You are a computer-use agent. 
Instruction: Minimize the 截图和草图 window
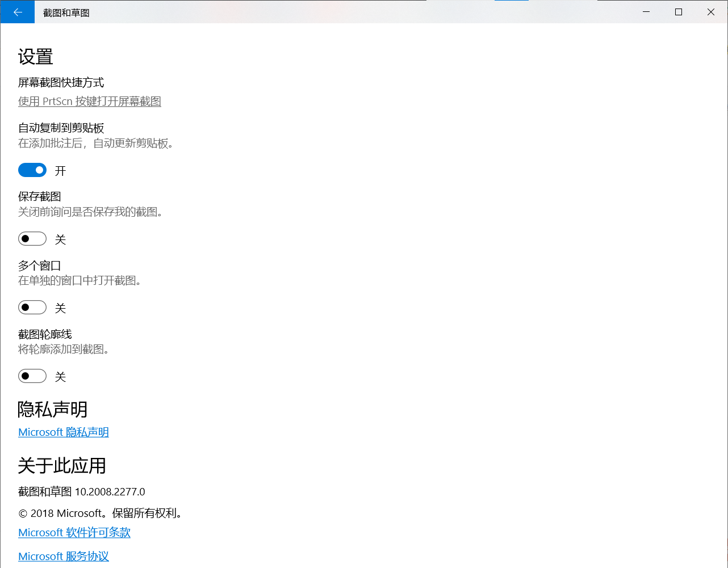click(646, 11)
